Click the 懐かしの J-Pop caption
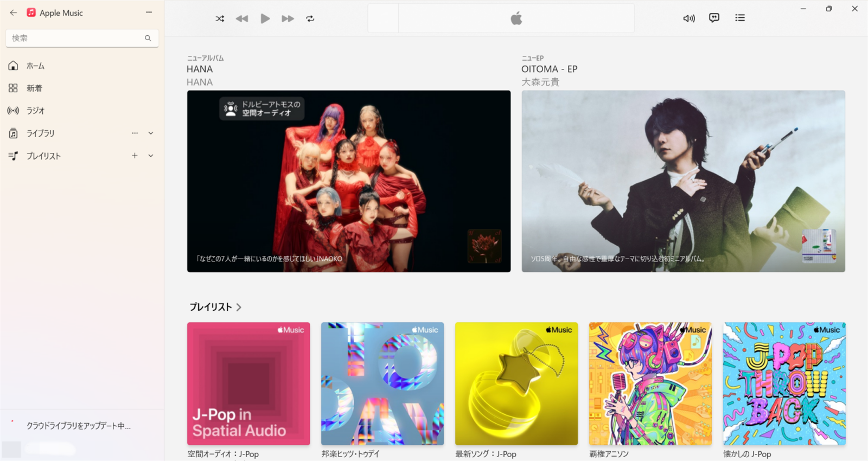 click(x=747, y=454)
